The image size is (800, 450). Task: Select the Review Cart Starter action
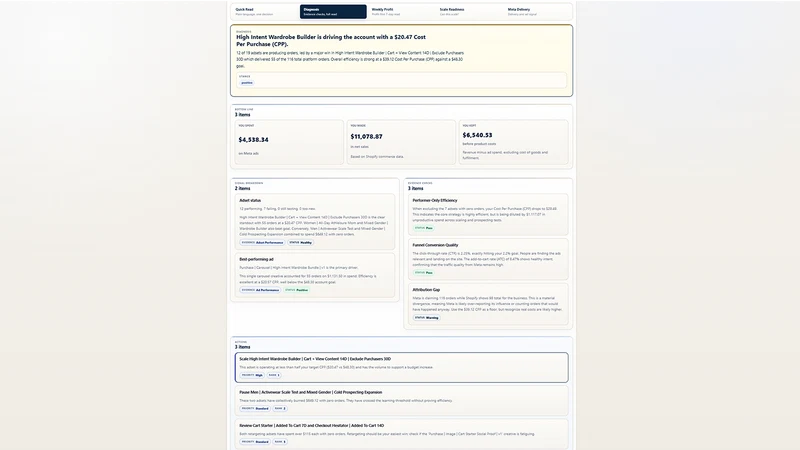(402, 434)
